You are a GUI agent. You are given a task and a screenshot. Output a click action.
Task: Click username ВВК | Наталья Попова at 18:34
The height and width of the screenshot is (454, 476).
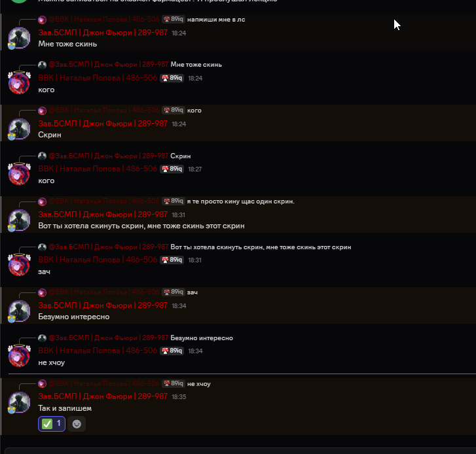coord(98,351)
